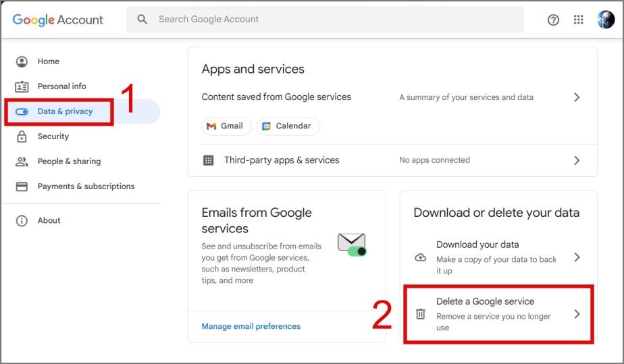The width and height of the screenshot is (624, 364).
Task: Click the envelope toggle illustration
Action: 352,244
